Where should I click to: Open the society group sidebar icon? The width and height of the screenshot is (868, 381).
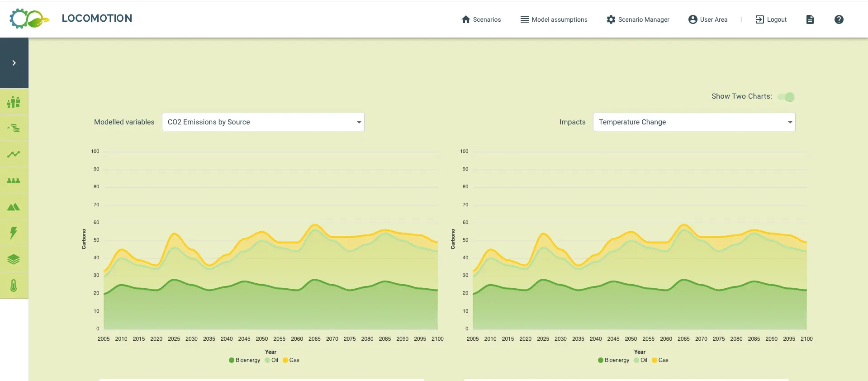pyautogui.click(x=14, y=181)
